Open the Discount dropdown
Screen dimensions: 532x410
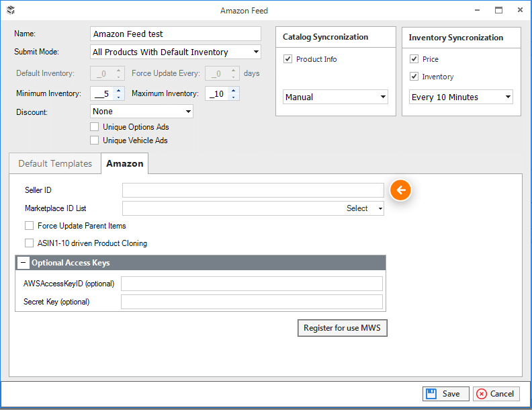tap(188, 112)
